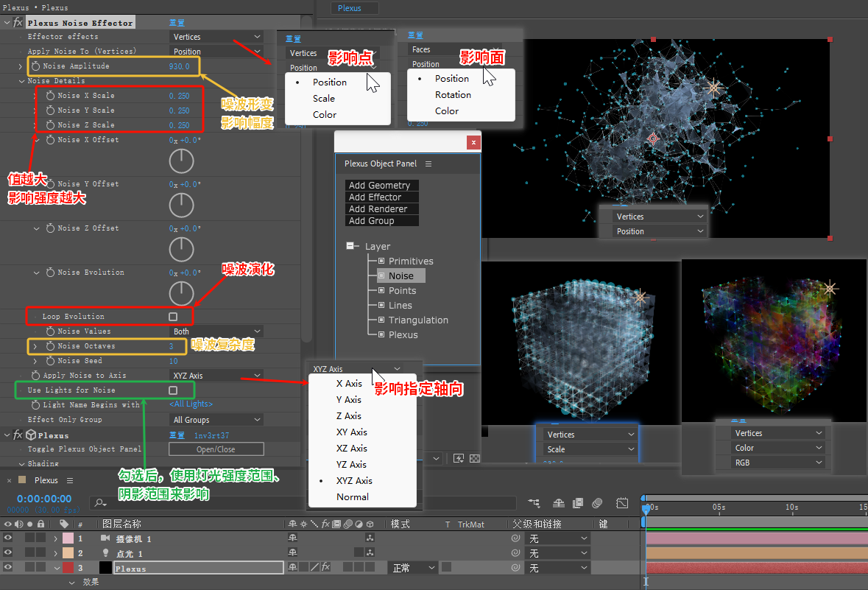Click the red label swatch of Plexus layer
The image size is (868, 590).
[x=68, y=567]
